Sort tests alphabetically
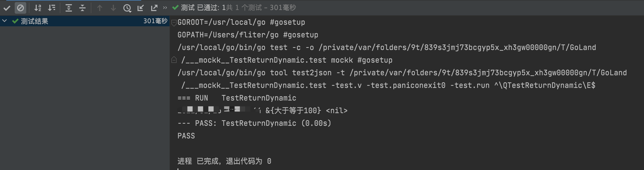 coord(38,8)
